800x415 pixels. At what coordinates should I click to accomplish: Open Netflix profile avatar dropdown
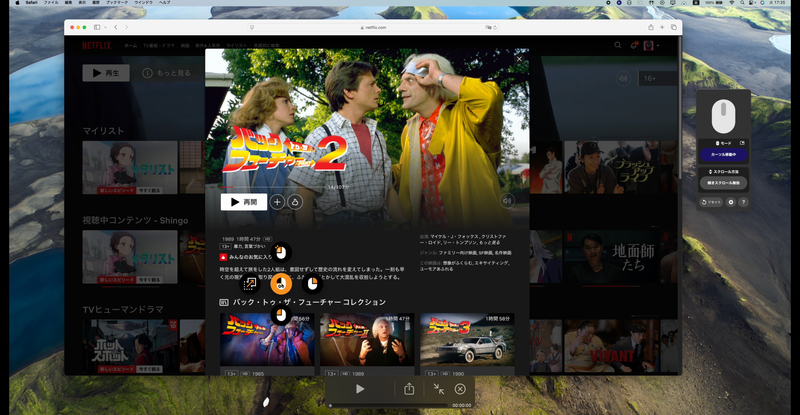coord(651,45)
